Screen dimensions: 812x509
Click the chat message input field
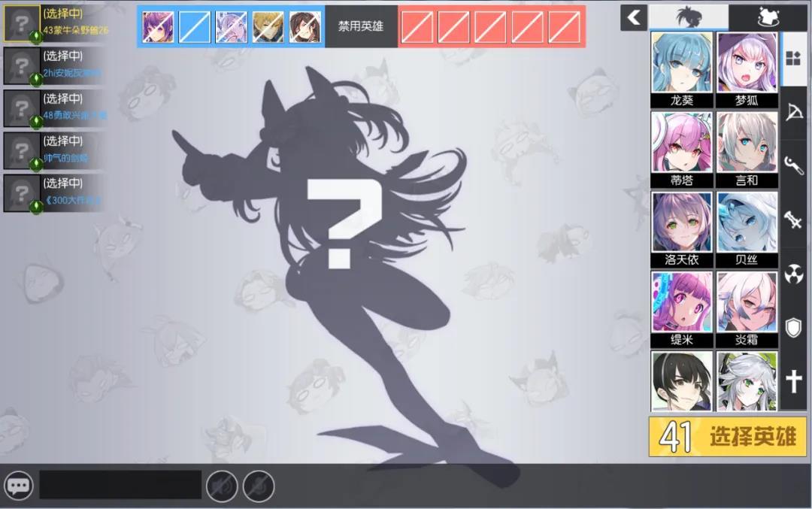[x=120, y=485]
